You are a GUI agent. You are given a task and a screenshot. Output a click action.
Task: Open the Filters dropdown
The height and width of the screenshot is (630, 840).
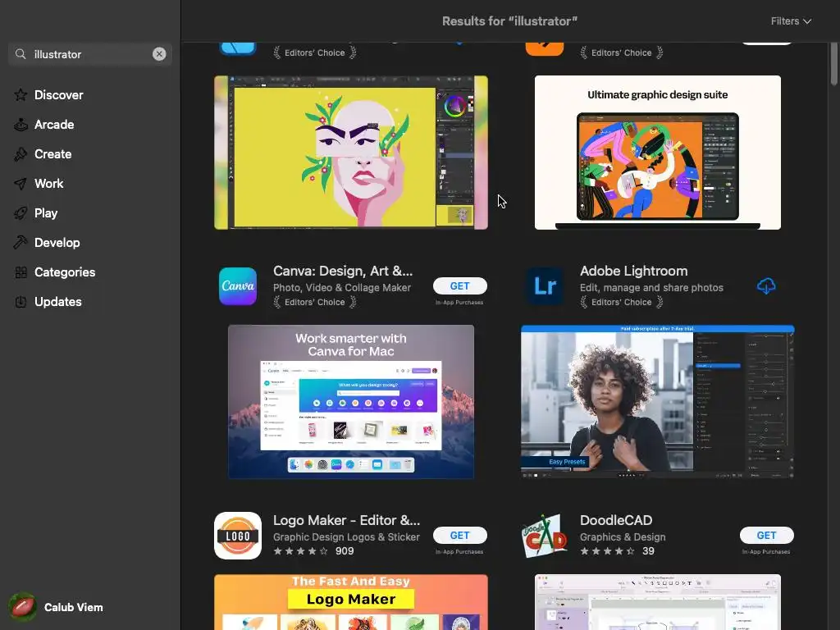click(791, 21)
